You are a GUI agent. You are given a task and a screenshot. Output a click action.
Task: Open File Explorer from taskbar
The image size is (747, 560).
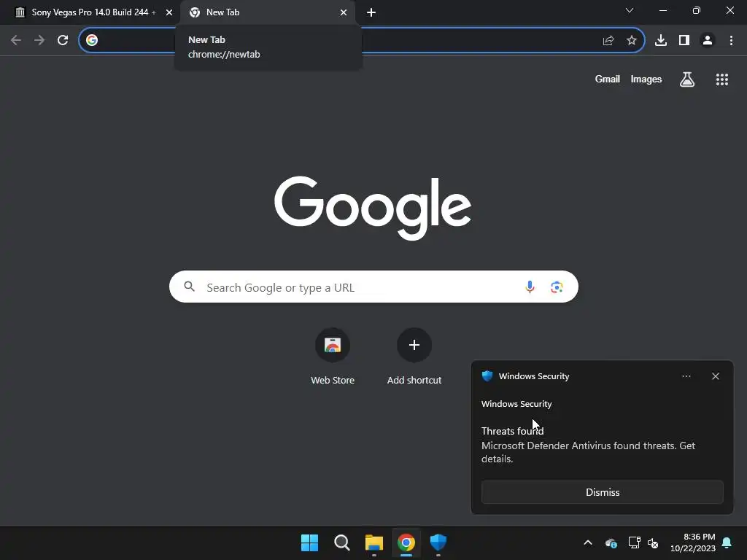[374, 542]
